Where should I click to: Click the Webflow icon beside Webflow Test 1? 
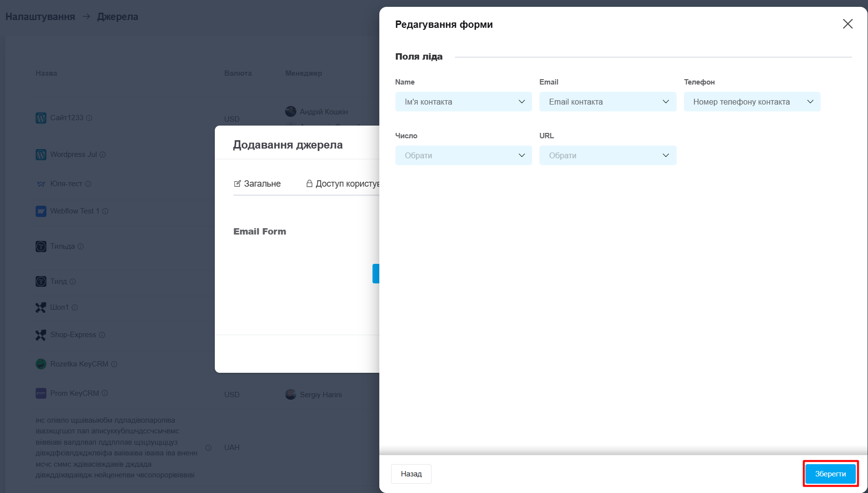point(41,212)
